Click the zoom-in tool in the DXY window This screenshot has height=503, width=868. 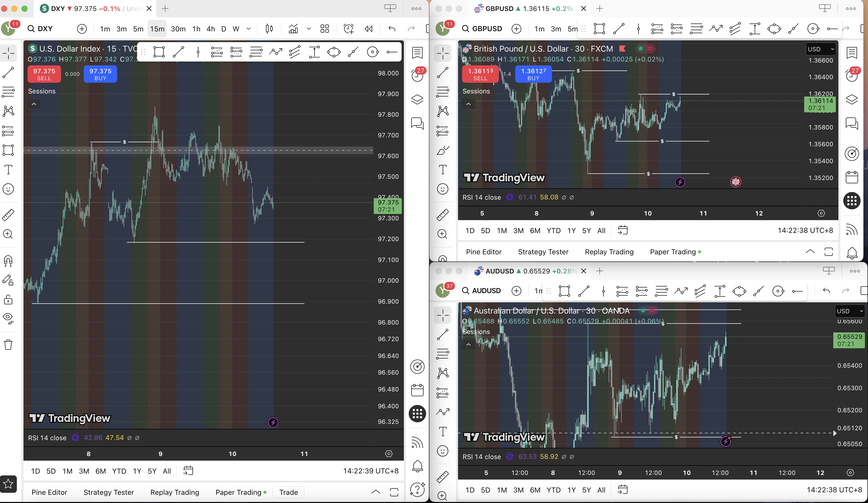(x=8, y=234)
